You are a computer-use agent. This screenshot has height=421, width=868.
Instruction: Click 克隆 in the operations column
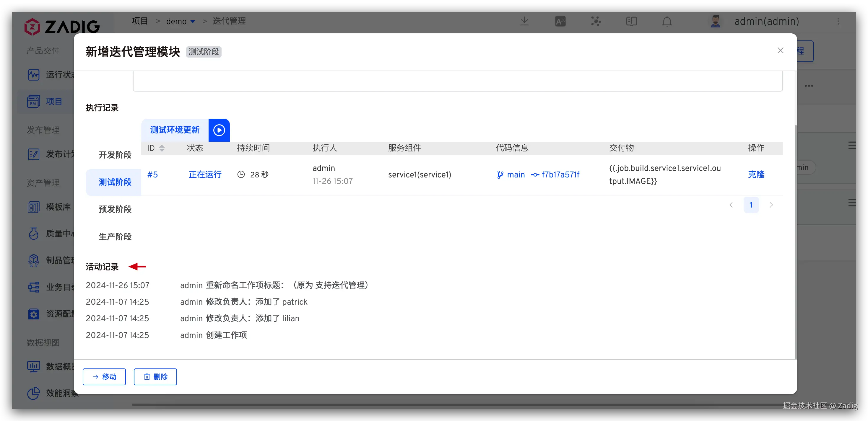[x=756, y=174]
